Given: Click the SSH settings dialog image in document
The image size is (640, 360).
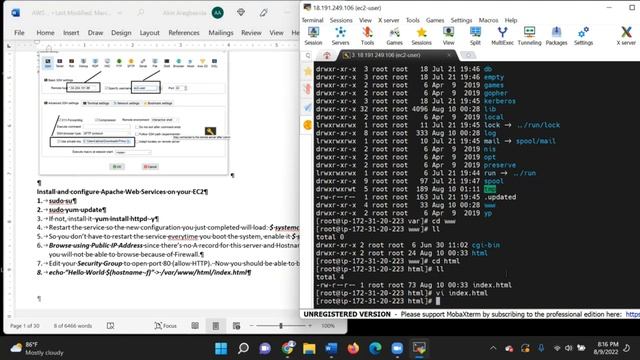Looking at the screenshot, I should coord(134,113).
